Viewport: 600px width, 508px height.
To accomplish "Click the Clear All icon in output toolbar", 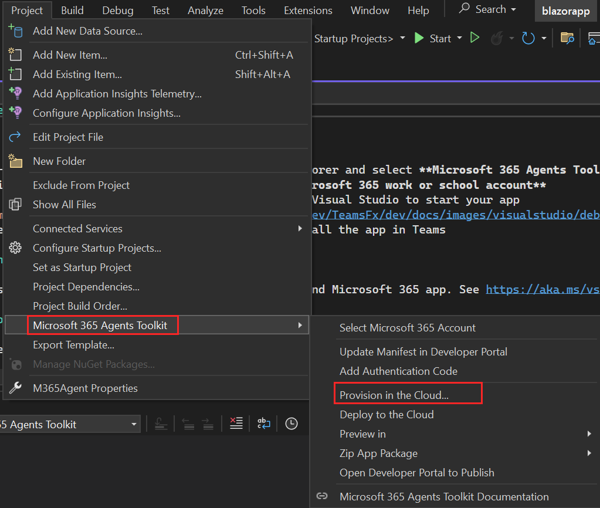I will [x=236, y=424].
